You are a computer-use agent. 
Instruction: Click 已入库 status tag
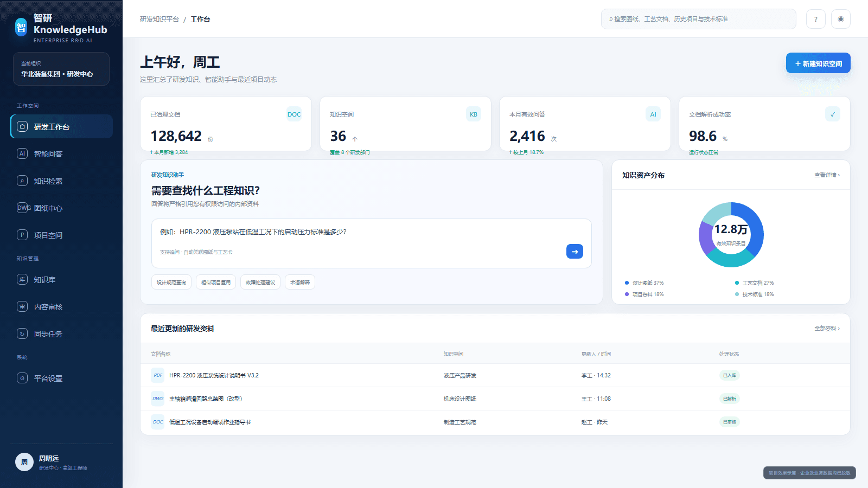[x=730, y=375]
